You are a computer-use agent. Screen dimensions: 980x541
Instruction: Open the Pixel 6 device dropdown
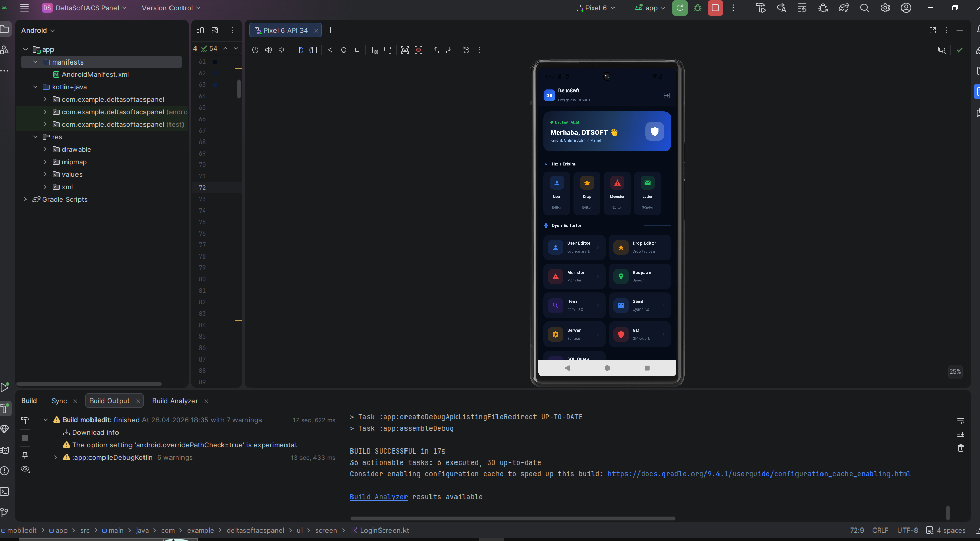point(596,8)
